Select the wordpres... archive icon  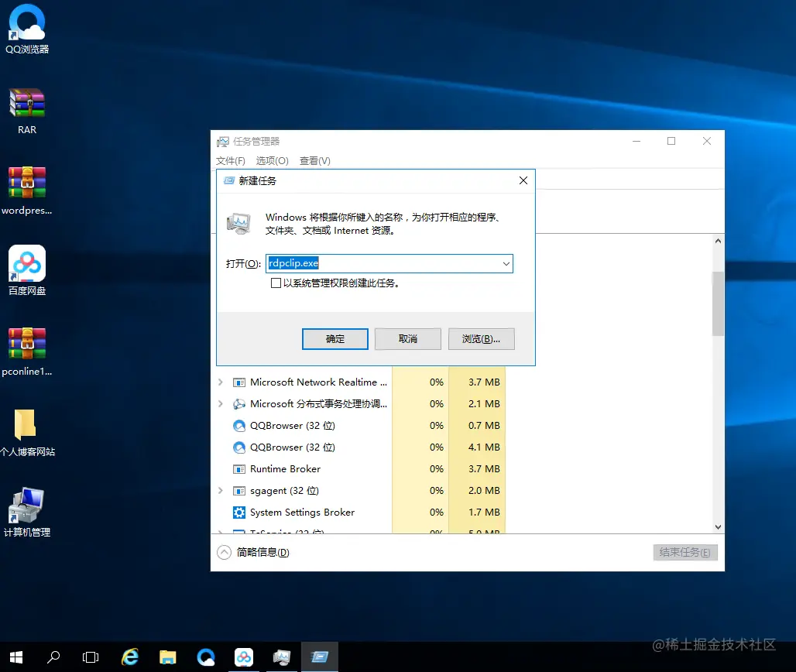(x=27, y=190)
